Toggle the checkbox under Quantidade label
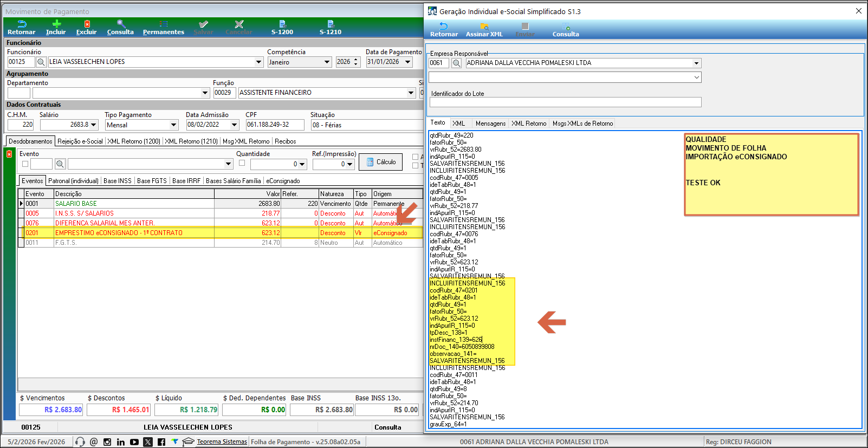The height and width of the screenshot is (448, 868). pyautogui.click(x=242, y=163)
